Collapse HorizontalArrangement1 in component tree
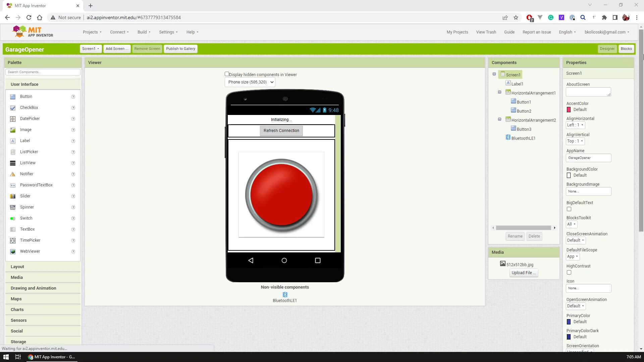 tap(499, 92)
